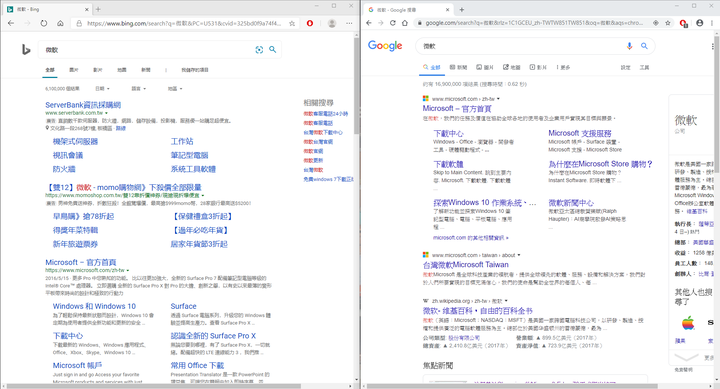Expand the arrow beside microsoft.com › taiwan › about

coord(519,255)
